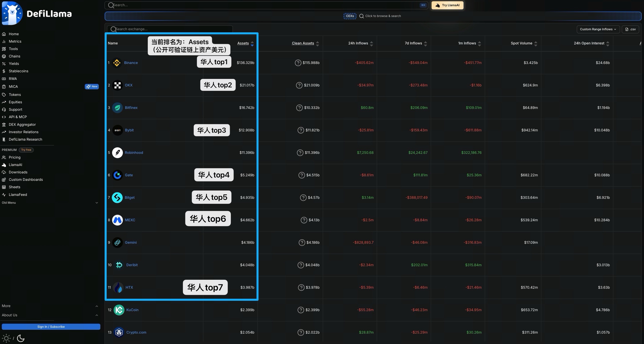Click the Robinhood Clean Assets help icon
The width and height of the screenshot is (644, 344).
(x=300, y=153)
